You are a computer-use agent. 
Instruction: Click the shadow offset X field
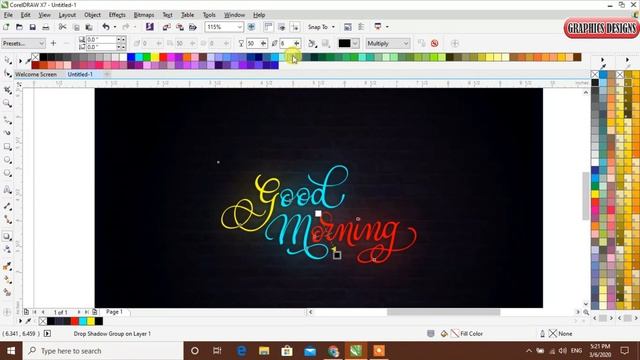click(101, 40)
